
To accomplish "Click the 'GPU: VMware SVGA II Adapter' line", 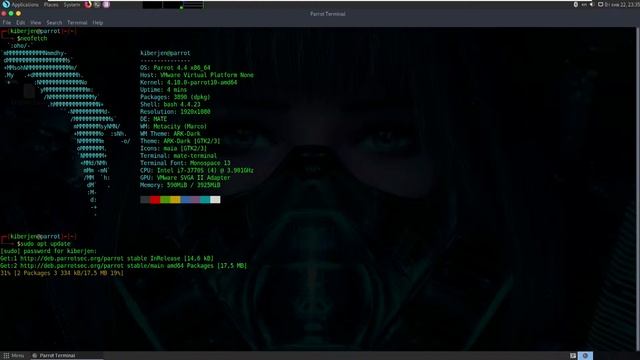I will coord(185,178).
